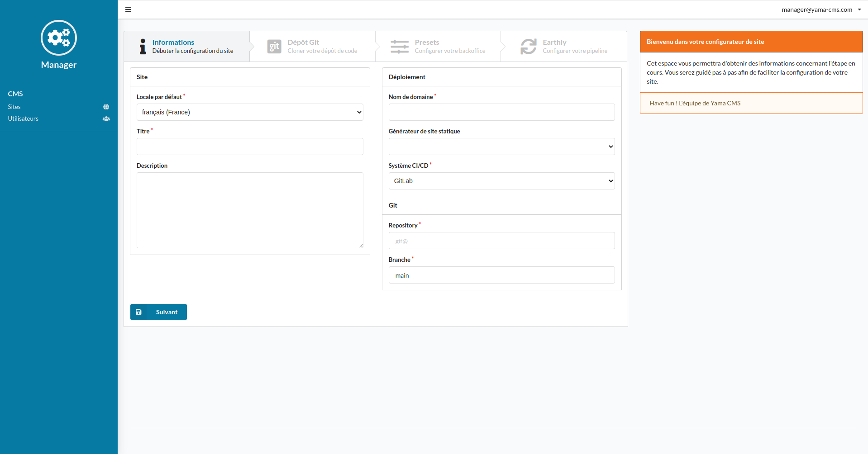Screen dimensions: 868x454
Task: Click the Earthly sync arrows icon
Action: click(x=528, y=46)
